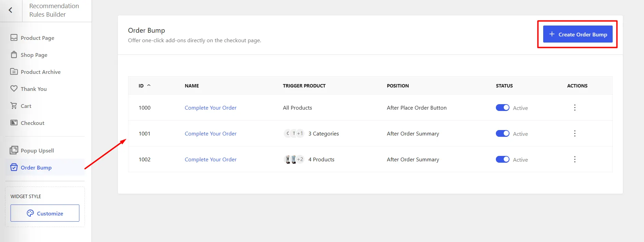
Task: Open actions menu for order bump 1000
Action: click(575, 108)
